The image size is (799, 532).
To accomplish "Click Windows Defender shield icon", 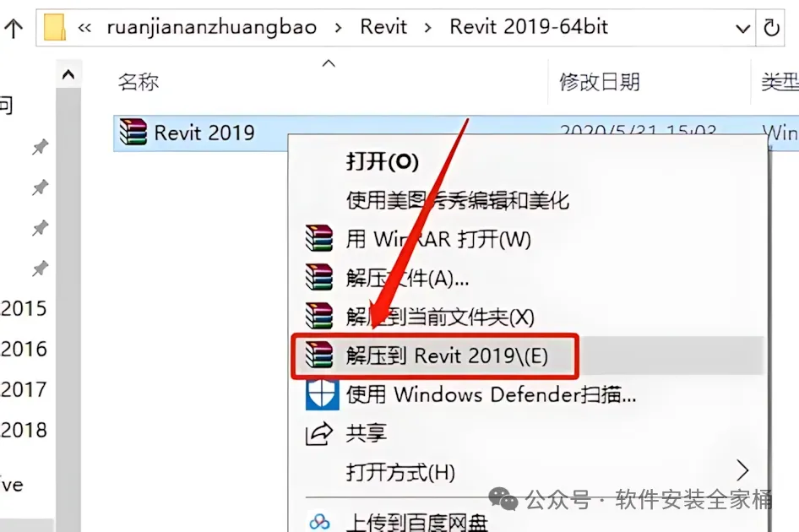I will click(x=322, y=394).
